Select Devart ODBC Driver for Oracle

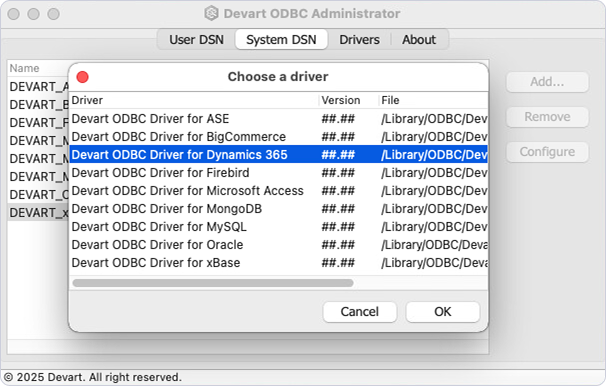pos(278,245)
